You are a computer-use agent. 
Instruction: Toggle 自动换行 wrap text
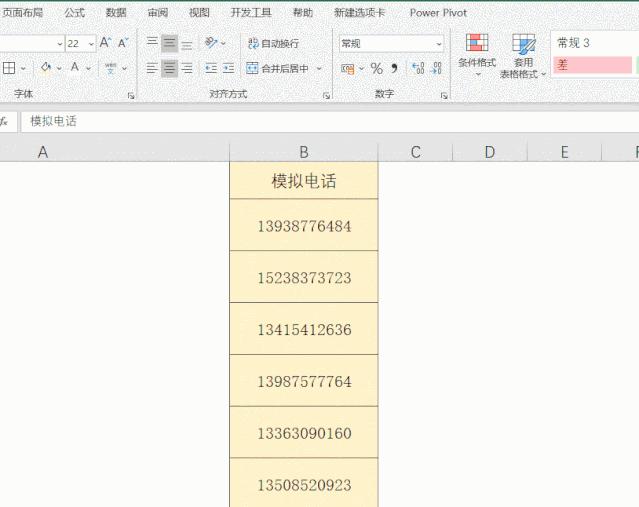(x=273, y=43)
